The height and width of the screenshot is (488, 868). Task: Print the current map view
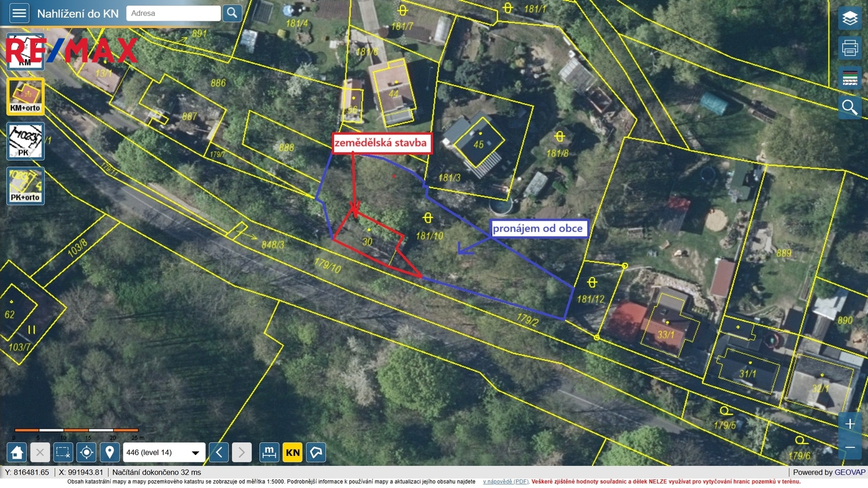coord(850,48)
